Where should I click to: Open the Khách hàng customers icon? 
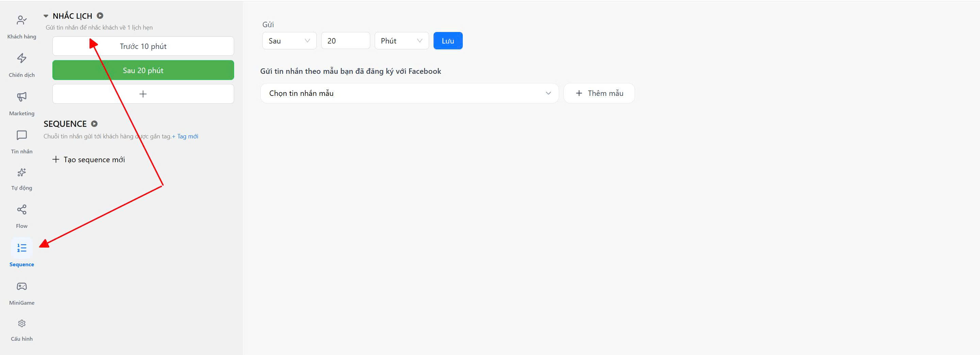click(x=22, y=20)
